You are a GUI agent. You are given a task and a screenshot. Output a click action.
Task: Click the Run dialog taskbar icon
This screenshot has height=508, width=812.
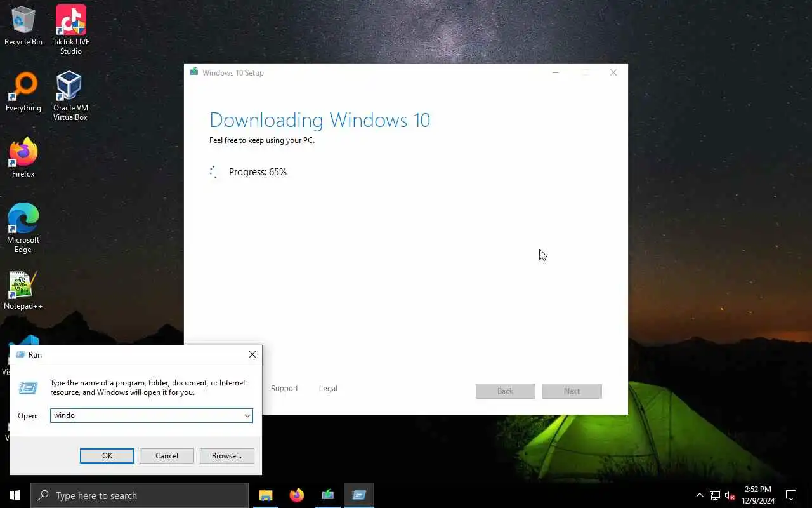359,495
